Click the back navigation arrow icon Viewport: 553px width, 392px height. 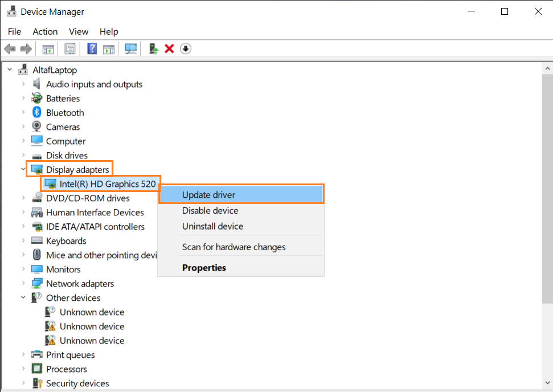[x=10, y=48]
